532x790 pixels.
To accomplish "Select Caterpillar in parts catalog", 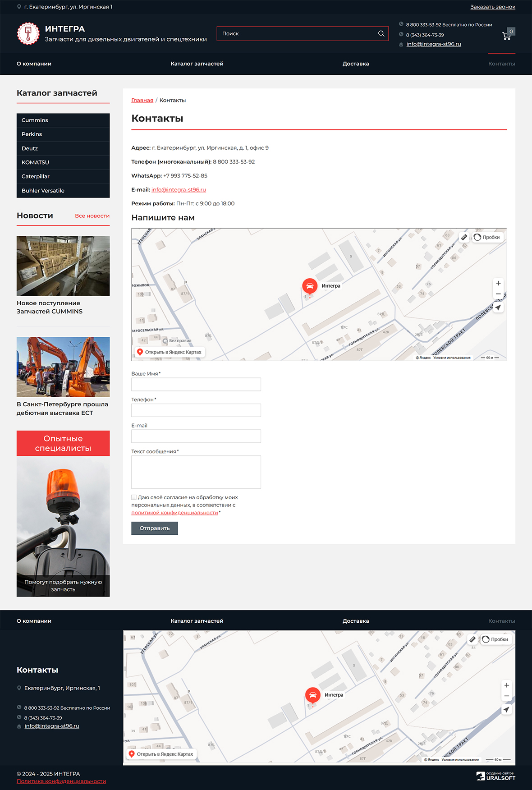I will point(36,176).
